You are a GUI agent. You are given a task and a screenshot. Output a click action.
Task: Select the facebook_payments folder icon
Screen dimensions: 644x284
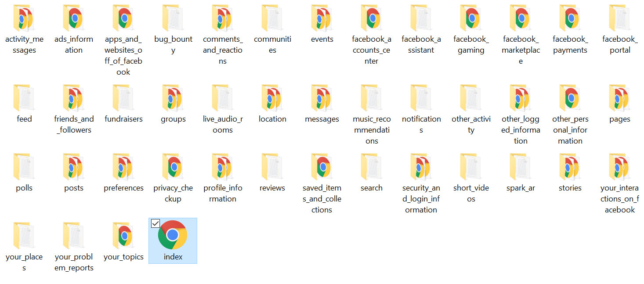pyautogui.click(x=570, y=18)
